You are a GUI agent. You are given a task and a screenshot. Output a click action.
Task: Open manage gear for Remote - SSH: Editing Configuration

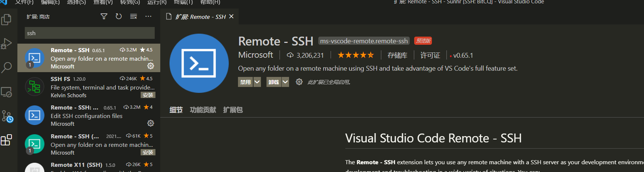[x=151, y=123]
